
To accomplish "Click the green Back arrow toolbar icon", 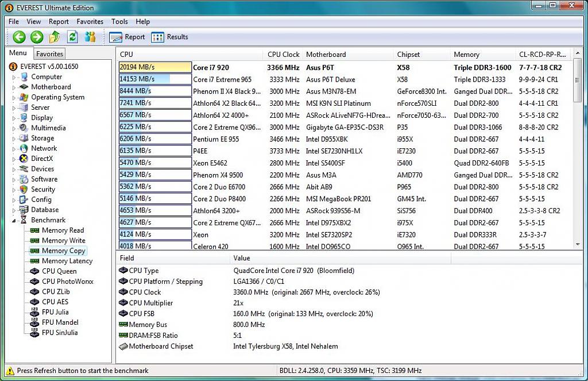I will click(x=19, y=37).
